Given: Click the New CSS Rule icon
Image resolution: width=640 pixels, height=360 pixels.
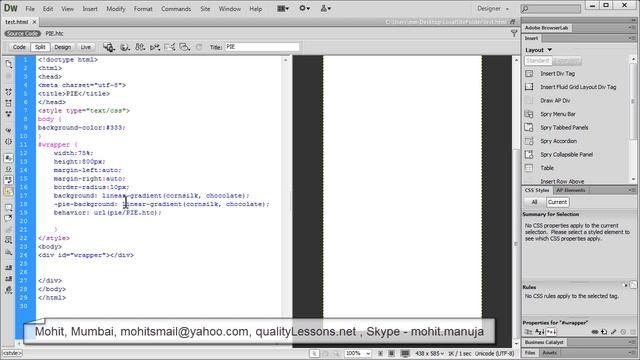Looking at the screenshot, I should click(604, 332).
